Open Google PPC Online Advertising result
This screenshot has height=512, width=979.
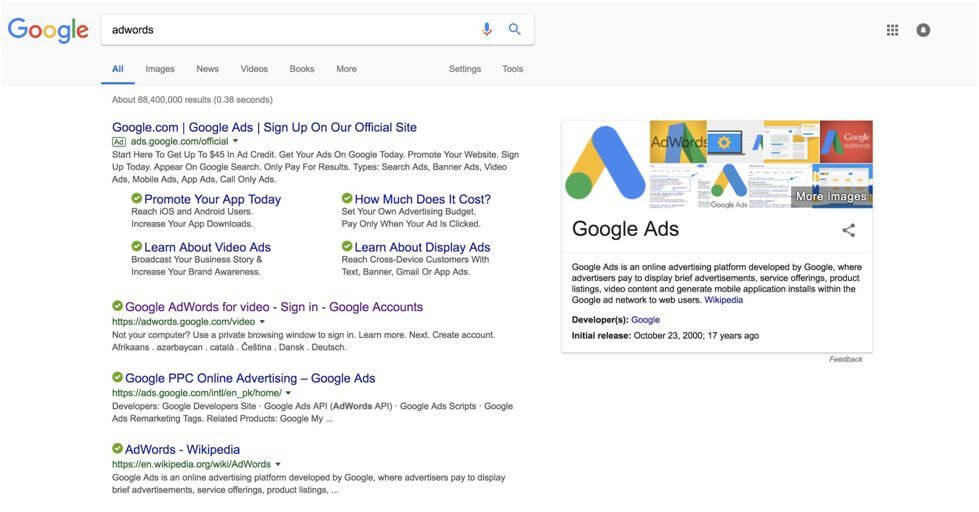(x=250, y=378)
